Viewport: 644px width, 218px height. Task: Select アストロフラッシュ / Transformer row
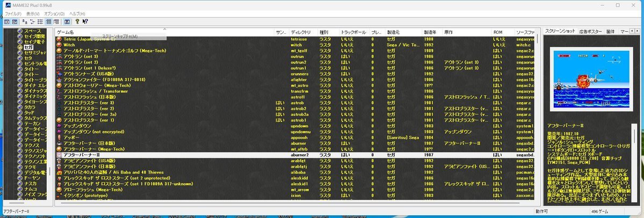pos(295,91)
